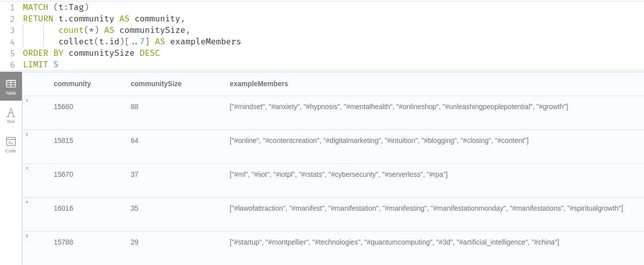Place cursor on the MATCH (t:Tag) line
The width and height of the screenshot is (644, 265).
[x=56, y=7]
